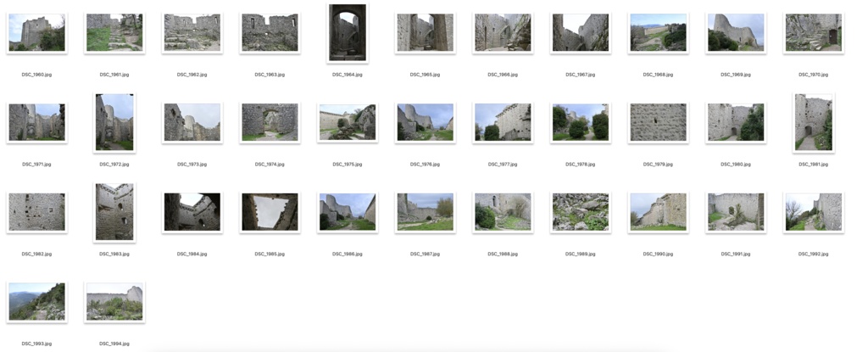Select the portrait DSC_1981.jpg thumbnail
Screen dimensions: 868x352
coord(813,122)
